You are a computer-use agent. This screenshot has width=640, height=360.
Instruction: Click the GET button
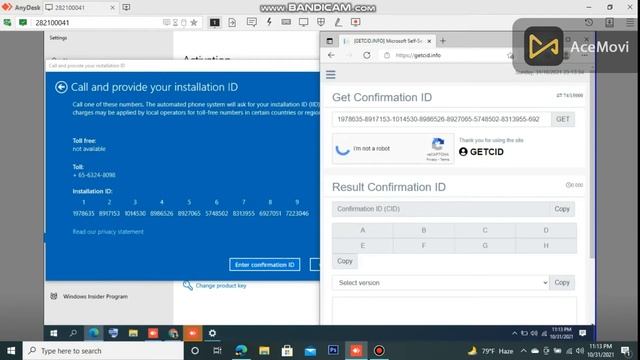[563, 119]
